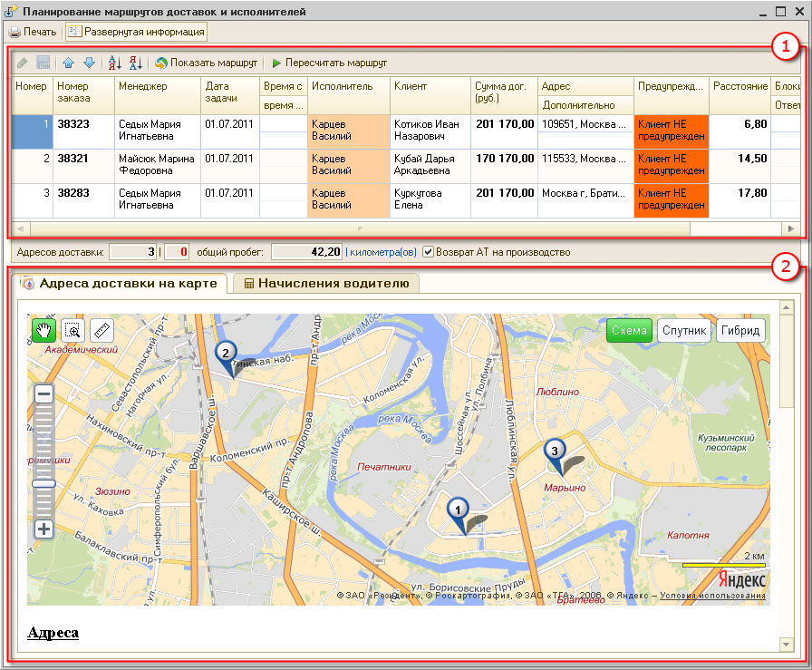
Task: Open Начисления водителю tab
Action: pyautogui.click(x=325, y=284)
